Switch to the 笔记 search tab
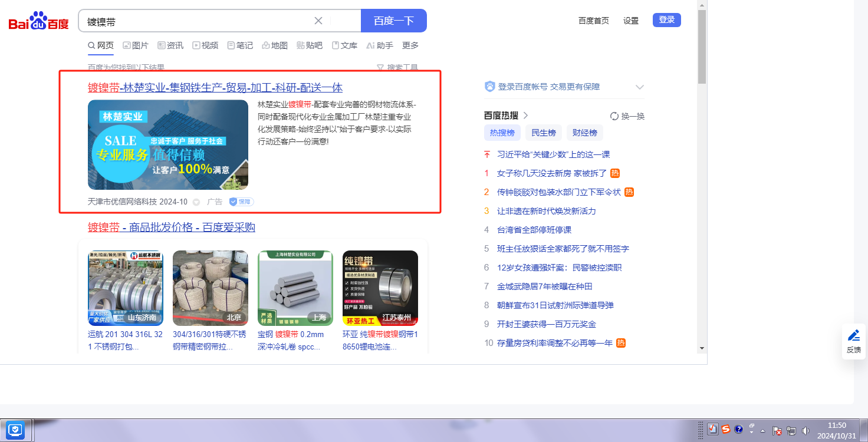The image size is (868, 442). click(x=240, y=45)
